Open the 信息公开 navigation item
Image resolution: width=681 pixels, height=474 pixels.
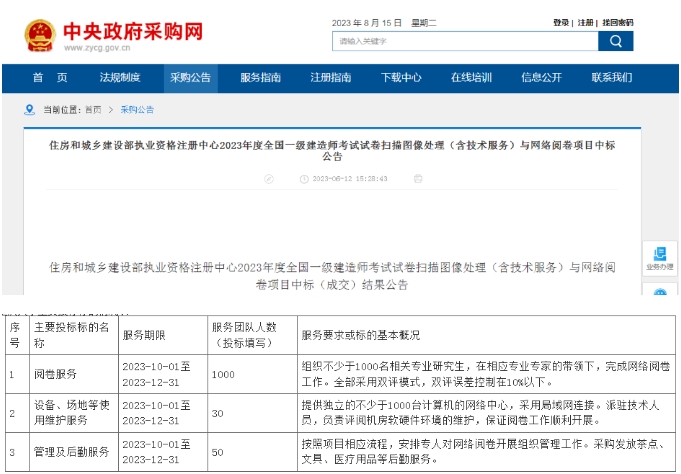click(x=542, y=78)
